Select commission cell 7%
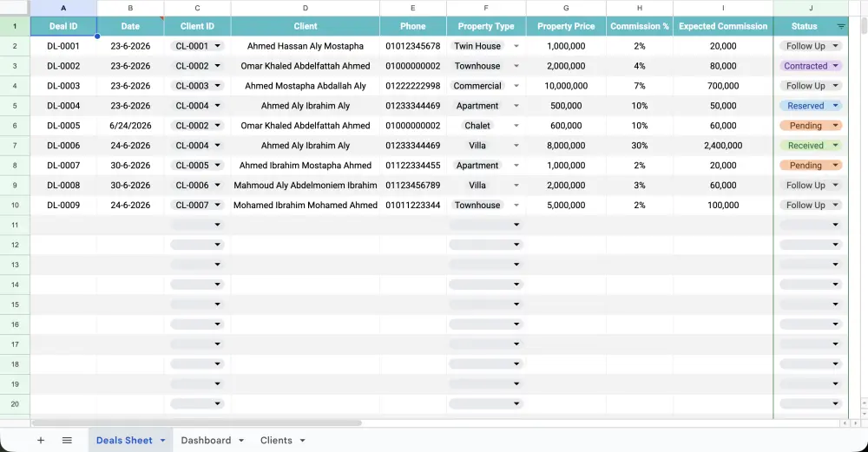This screenshot has width=868, height=452. 640,86
